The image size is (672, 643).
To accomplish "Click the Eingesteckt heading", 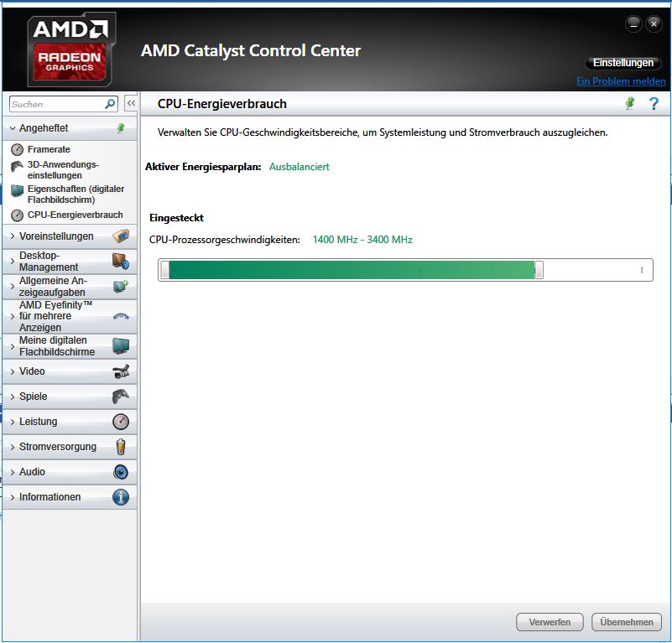I will [176, 218].
